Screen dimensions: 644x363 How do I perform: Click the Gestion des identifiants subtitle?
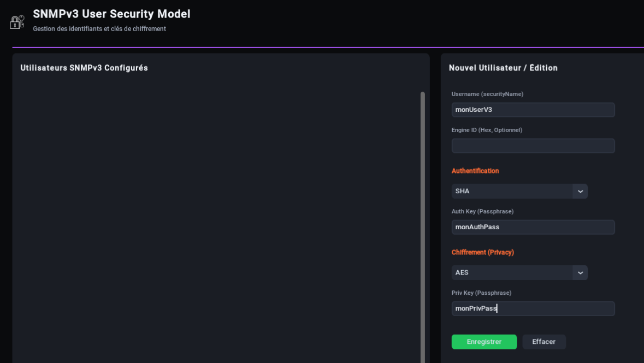coord(99,29)
